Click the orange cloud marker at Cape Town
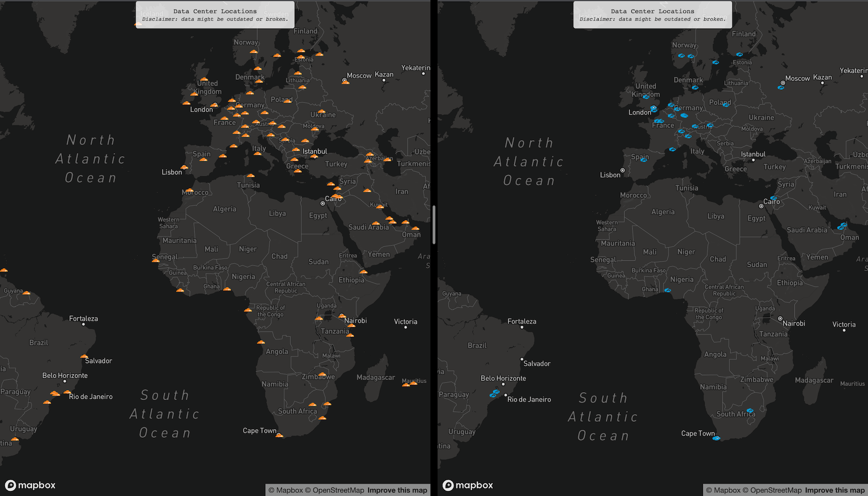This screenshot has height=496, width=868. click(x=279, y=435)
